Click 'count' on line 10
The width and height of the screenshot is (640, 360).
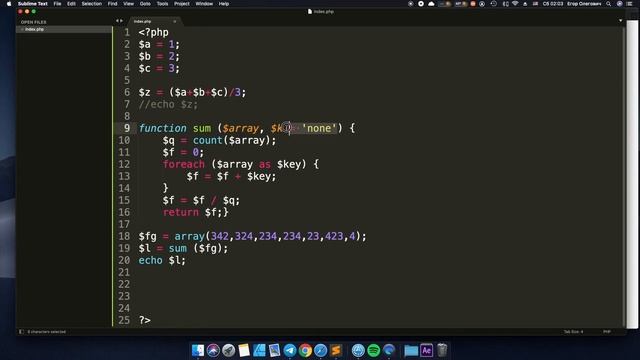207,140
